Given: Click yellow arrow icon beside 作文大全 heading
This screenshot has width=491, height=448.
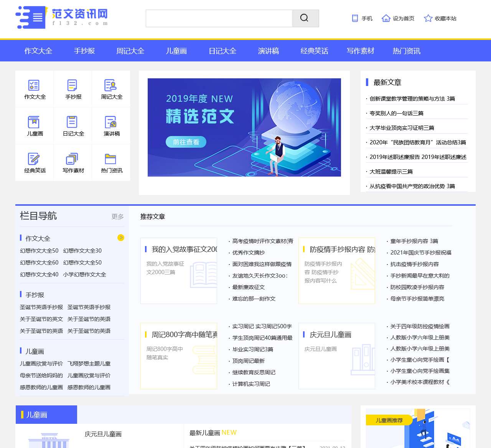Looking at the screenshot, I should point(121,238).
